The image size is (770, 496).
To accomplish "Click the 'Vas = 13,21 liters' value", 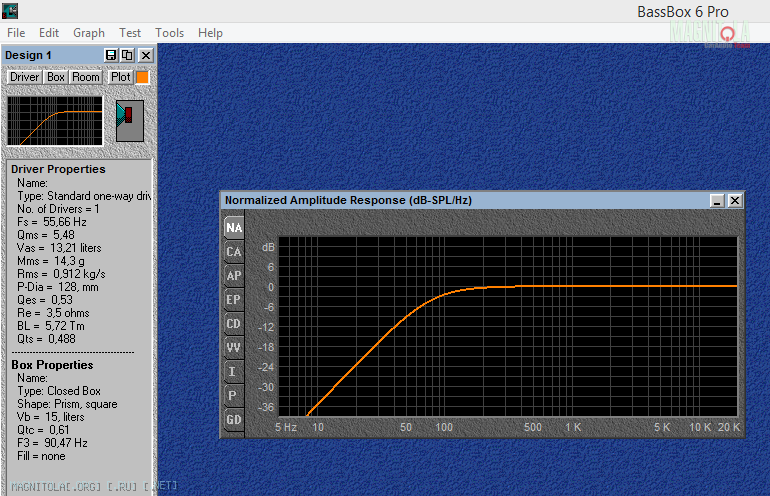I will coord(59,248).
